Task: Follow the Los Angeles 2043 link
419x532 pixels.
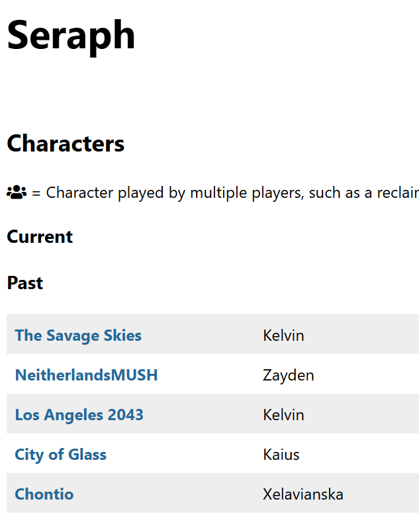Action: [79, 415]
